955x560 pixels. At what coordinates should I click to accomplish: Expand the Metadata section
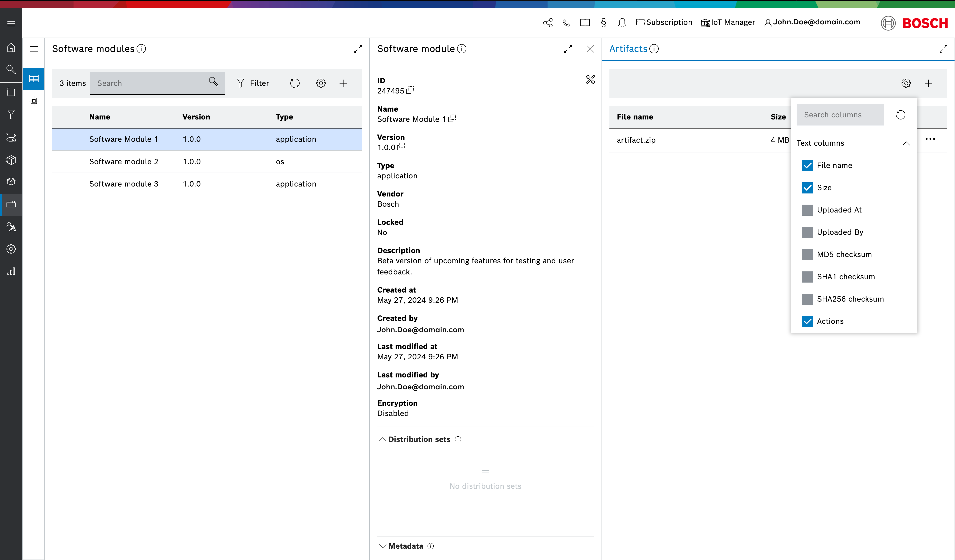point(383,546)
